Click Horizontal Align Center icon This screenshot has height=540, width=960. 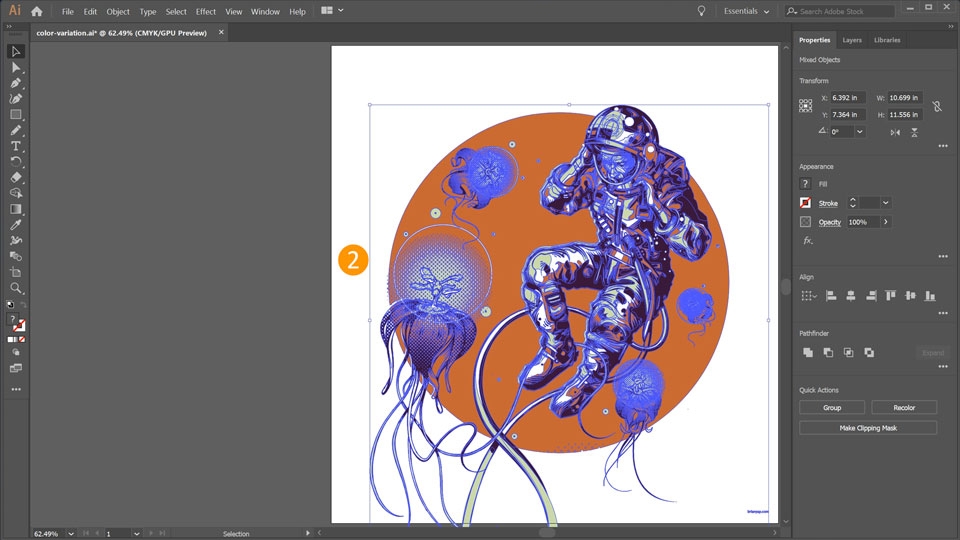coord(850,296)
